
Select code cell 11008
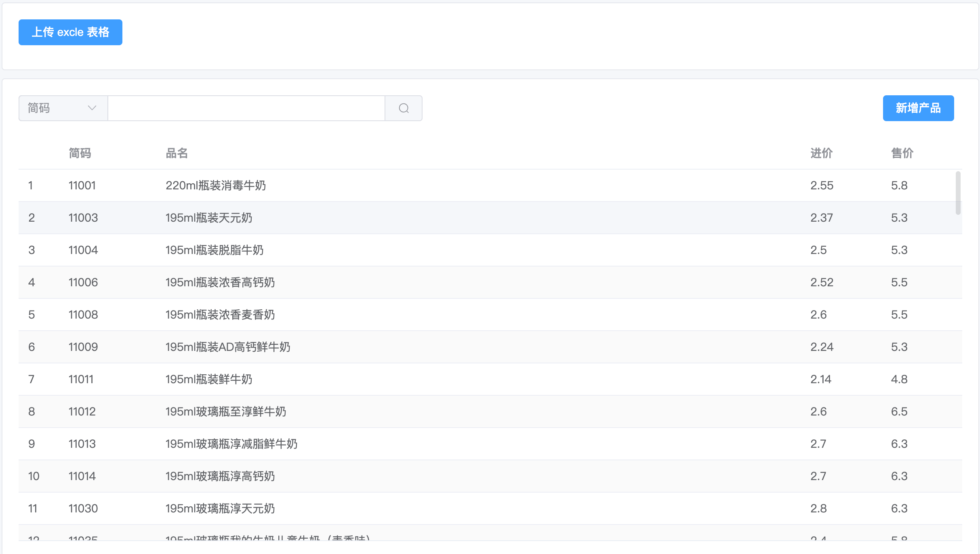pos(83,315)
